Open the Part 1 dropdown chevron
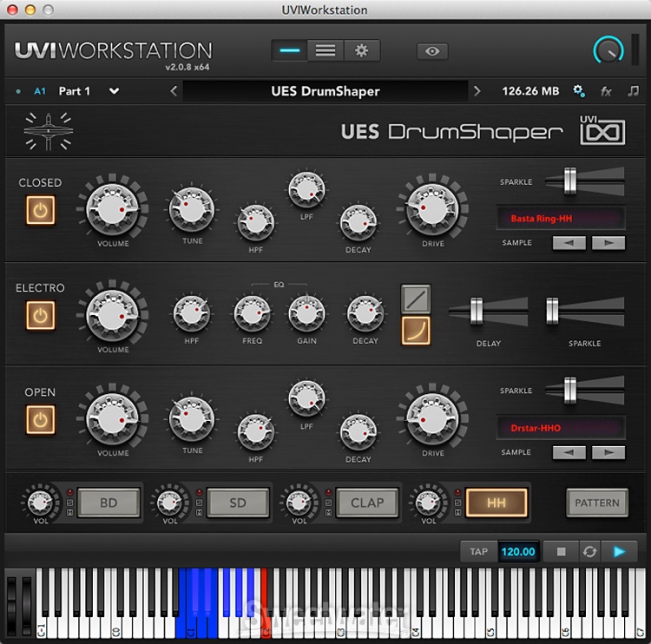This screenshot has width=651, height=644. pos(115,91)
